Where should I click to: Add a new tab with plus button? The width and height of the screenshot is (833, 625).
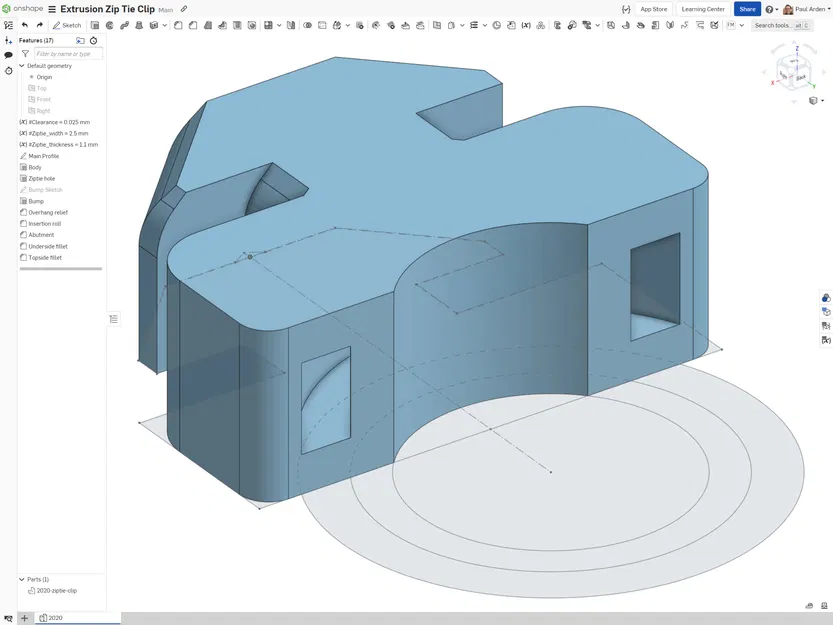point(24,618)
